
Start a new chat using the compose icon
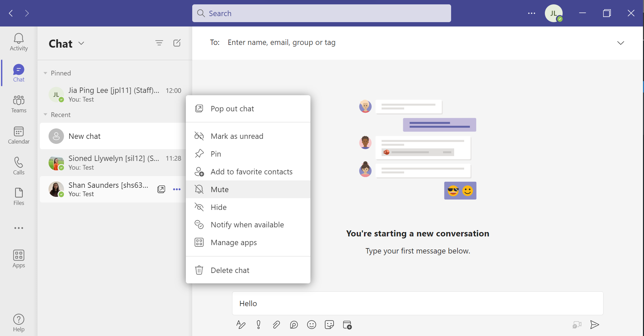(177, 43)
